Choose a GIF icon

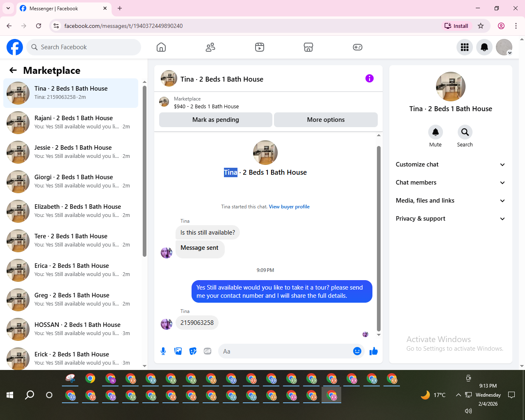tap(208, 351)
